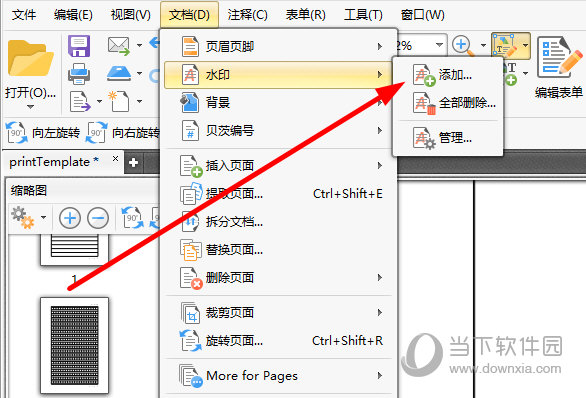
Task: Click the 缩略图 panel header
Action: point(28,191)
